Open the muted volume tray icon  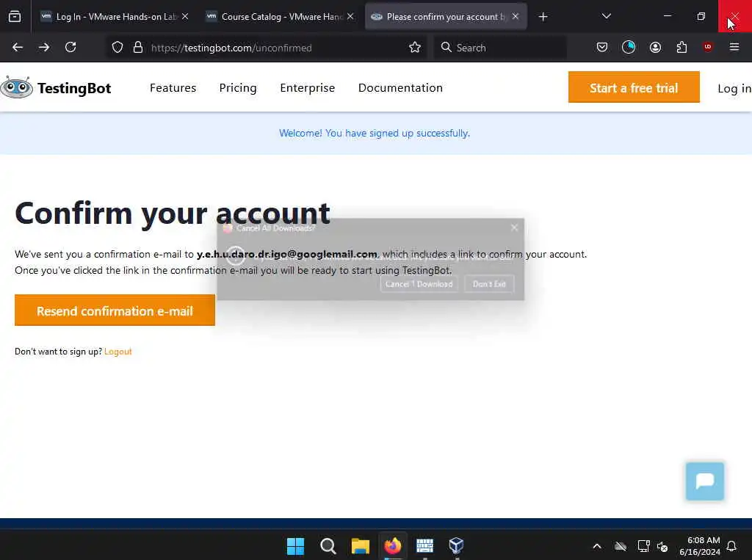tap(662, 547)
